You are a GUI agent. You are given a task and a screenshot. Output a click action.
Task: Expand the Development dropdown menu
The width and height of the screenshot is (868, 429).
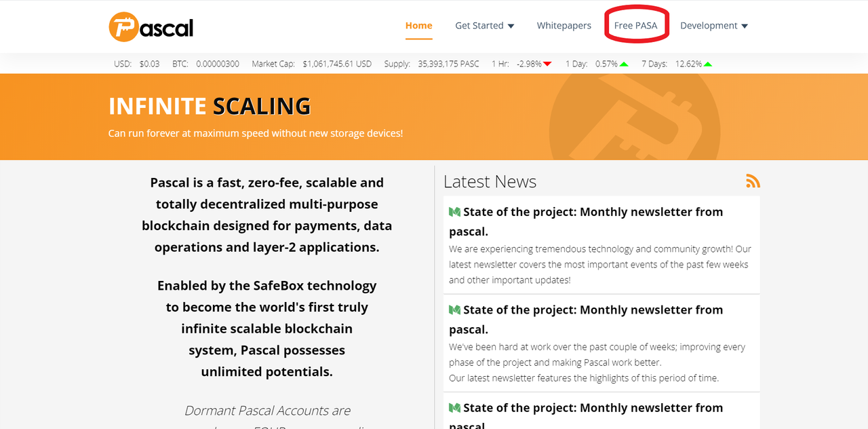[x=713, y=26]
